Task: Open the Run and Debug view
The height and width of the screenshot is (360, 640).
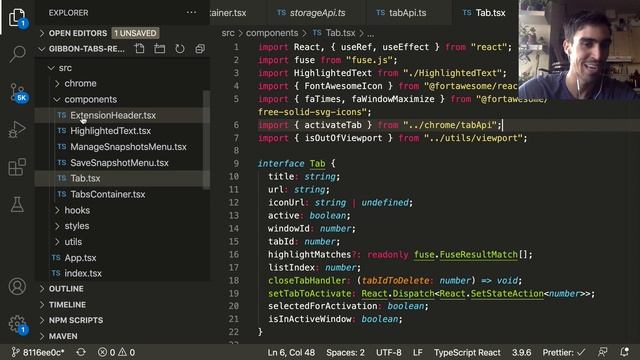Action: point(17,130)
